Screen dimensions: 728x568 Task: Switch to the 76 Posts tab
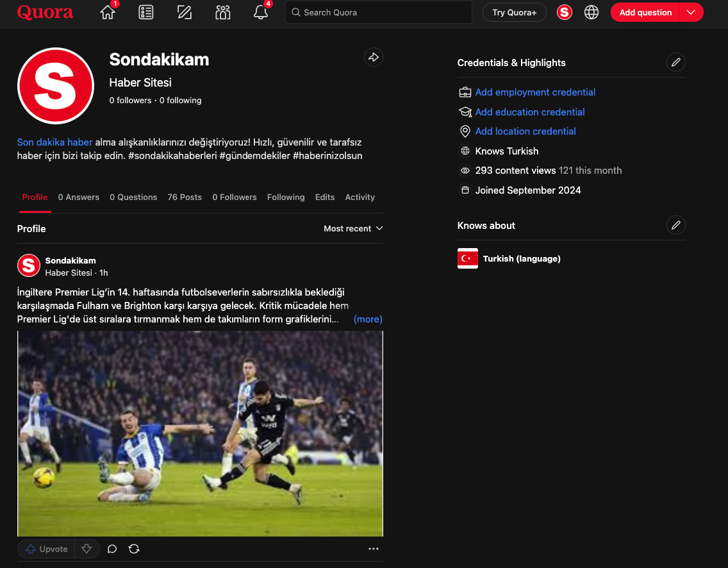(185, 197)
